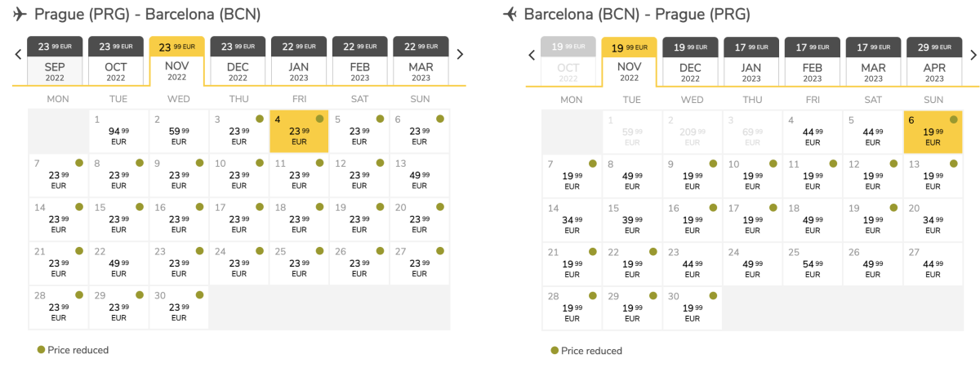Select OCT 2022 tab for Prague–Barcelona
The image size is (980, 368).
coord(115,61)
